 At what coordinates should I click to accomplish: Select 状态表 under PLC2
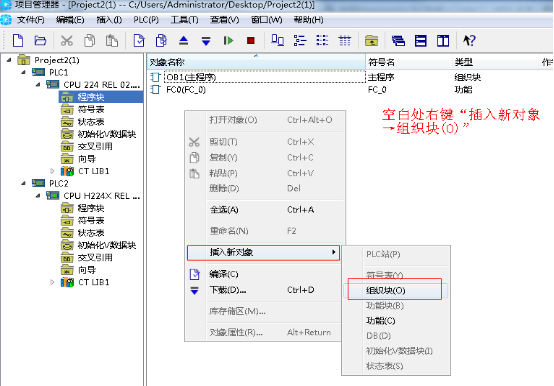[x=90, y=233]
